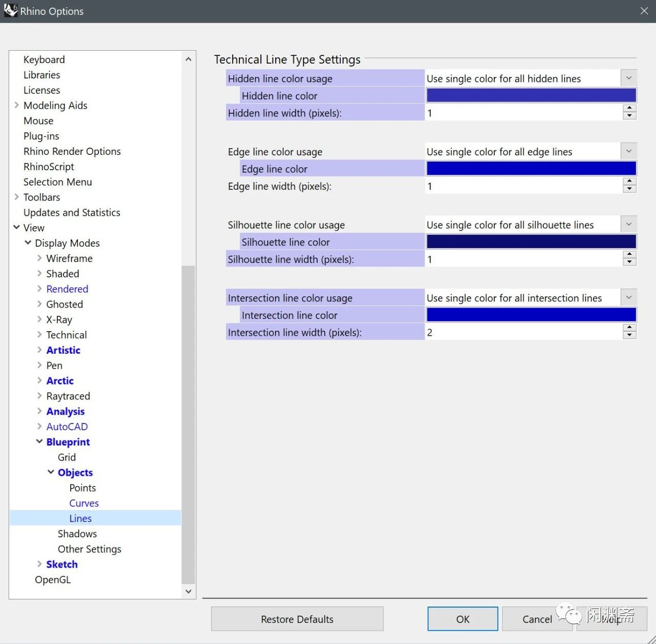Open the Edge line color usage dropdown
Screen dimensions: 656x644
629,152
